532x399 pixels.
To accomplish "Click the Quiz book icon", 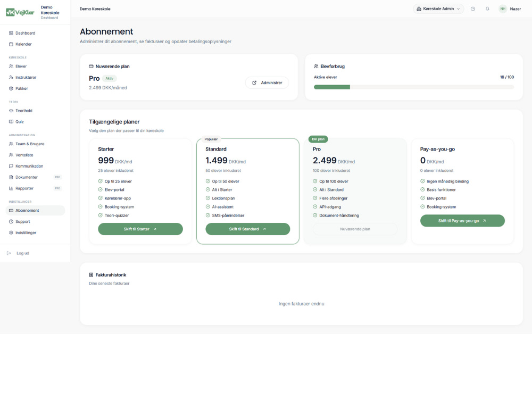I will 11,122.
